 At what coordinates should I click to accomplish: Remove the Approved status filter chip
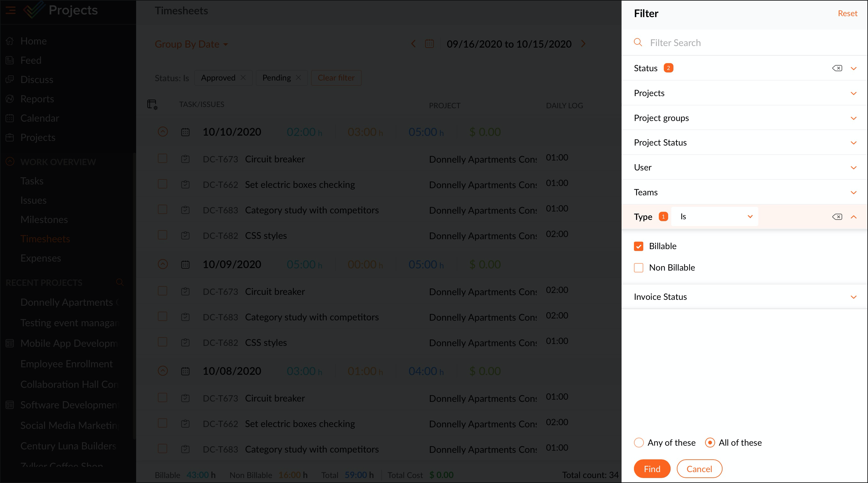tap(243, 77)
